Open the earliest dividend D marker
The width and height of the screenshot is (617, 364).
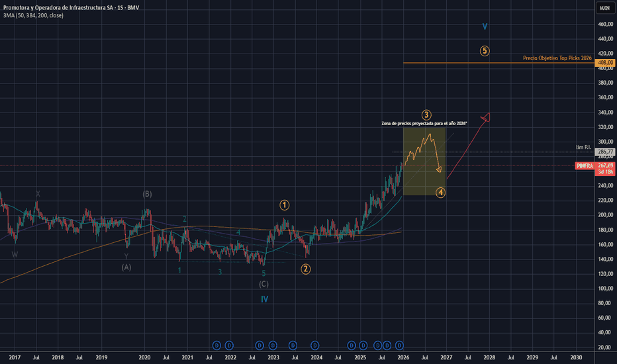click(x=216, y=345)
